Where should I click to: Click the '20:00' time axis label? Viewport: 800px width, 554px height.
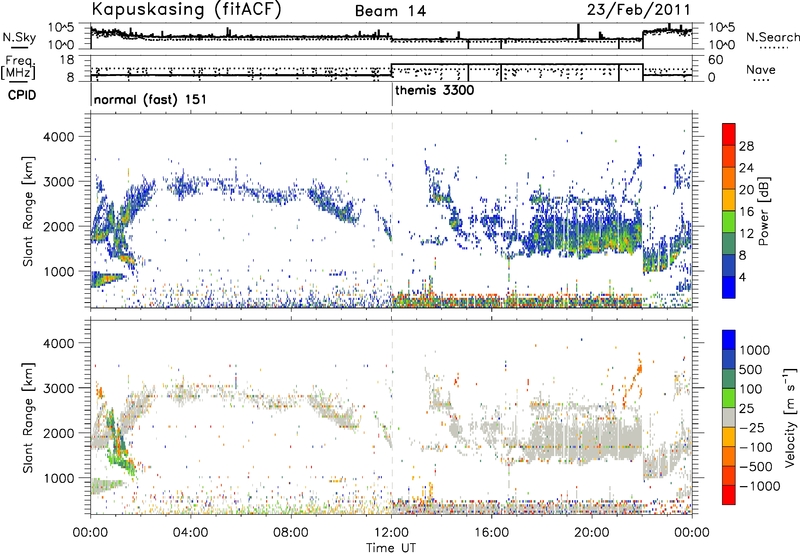click(592, 533)
